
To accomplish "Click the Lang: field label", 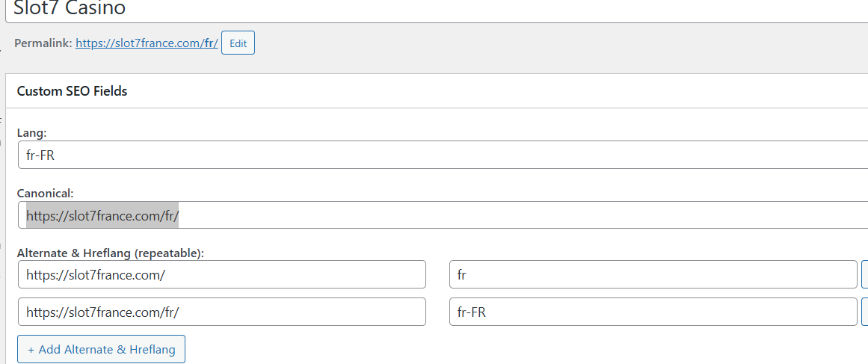I will [x=32, y=132].
